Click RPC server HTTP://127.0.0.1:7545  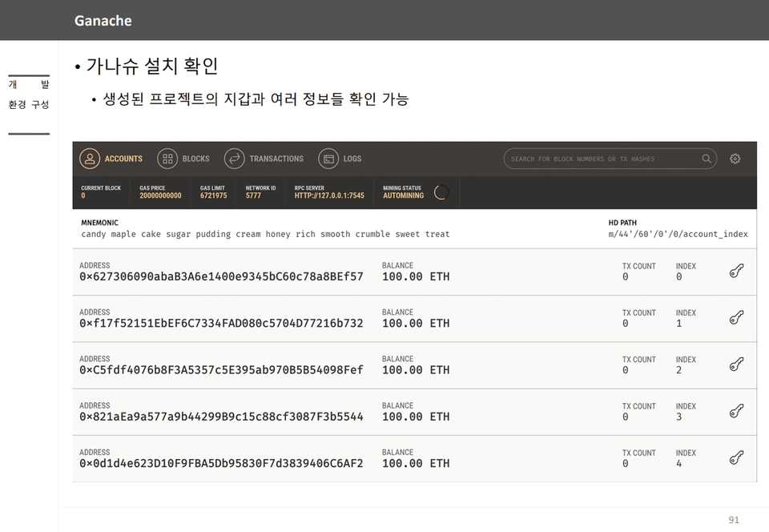coord(329,195)
